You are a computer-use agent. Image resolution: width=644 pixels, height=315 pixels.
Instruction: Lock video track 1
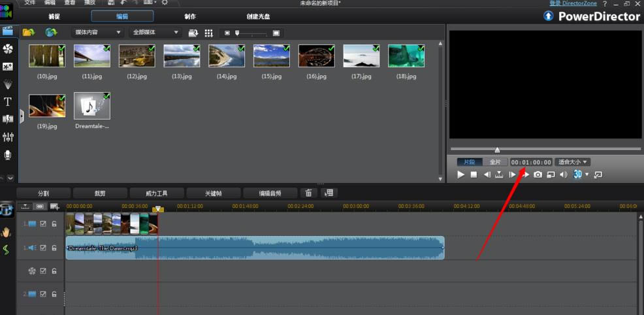point(54,224)
